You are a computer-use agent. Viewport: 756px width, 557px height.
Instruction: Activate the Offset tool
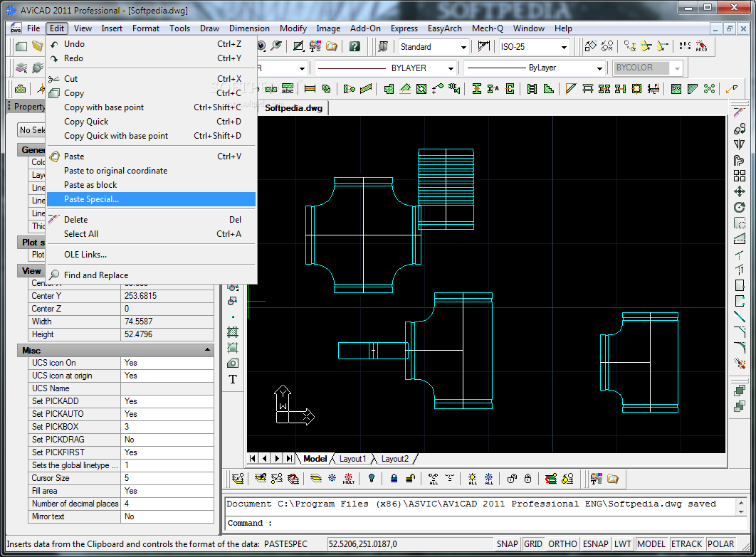(739, 161)
